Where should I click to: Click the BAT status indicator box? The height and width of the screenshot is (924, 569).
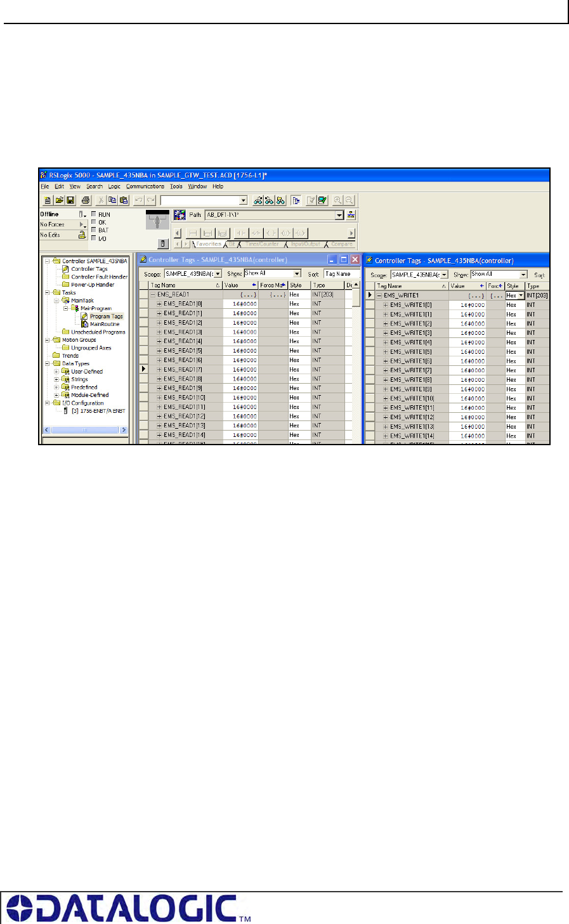(x=93, y=230)
